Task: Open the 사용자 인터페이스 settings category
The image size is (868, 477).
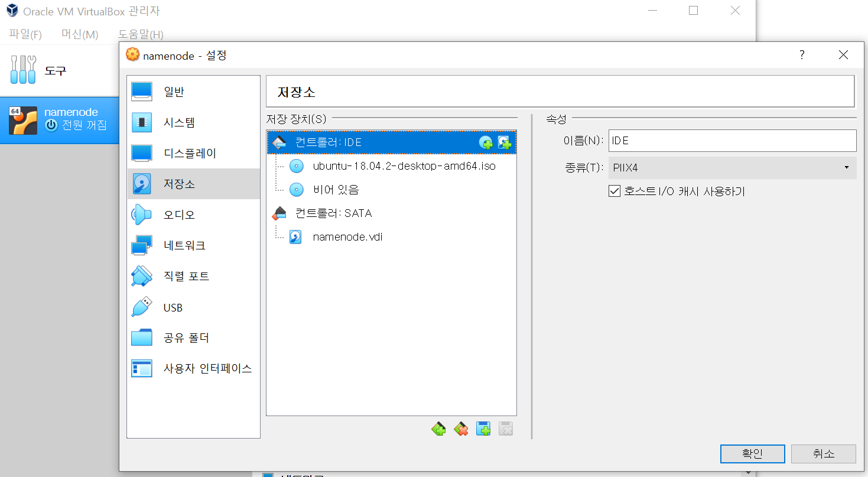Action: click(193, 368)
